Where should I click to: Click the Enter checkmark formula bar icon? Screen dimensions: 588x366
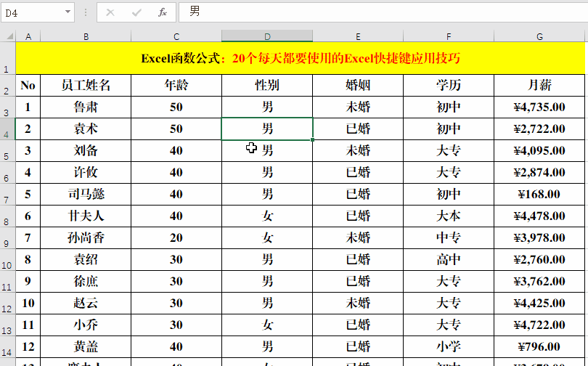(136, 13)
